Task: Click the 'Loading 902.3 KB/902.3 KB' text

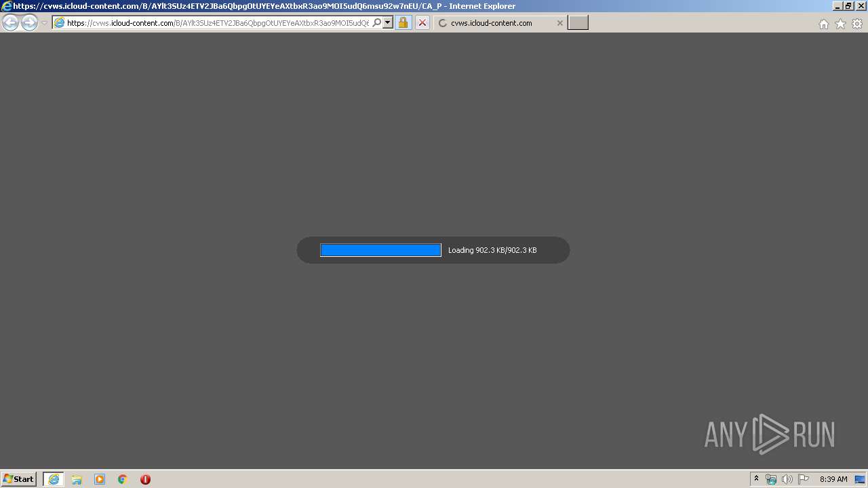Action: 492,250
